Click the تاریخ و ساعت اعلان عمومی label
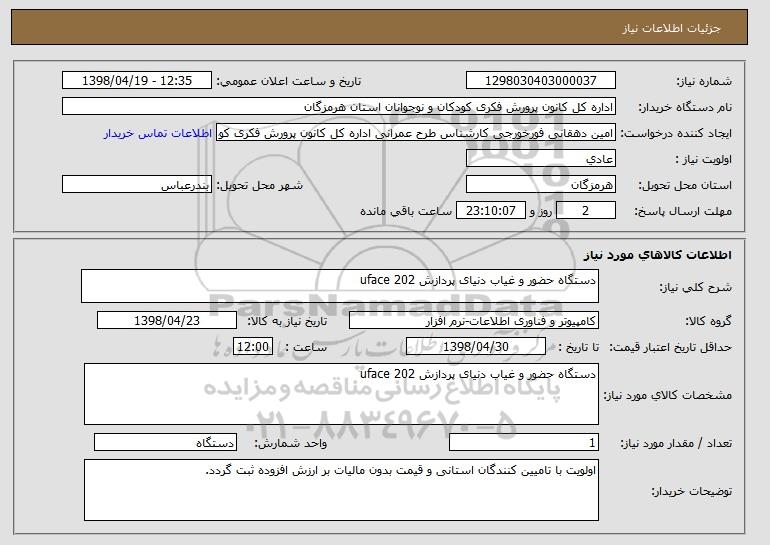 point(289,82)
